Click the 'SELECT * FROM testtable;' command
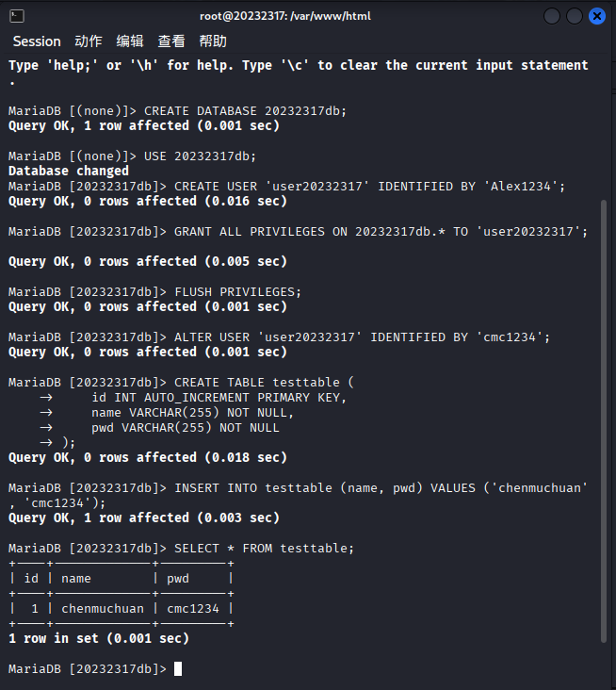This screenshot has width=616, height=690. click(265, 548)
